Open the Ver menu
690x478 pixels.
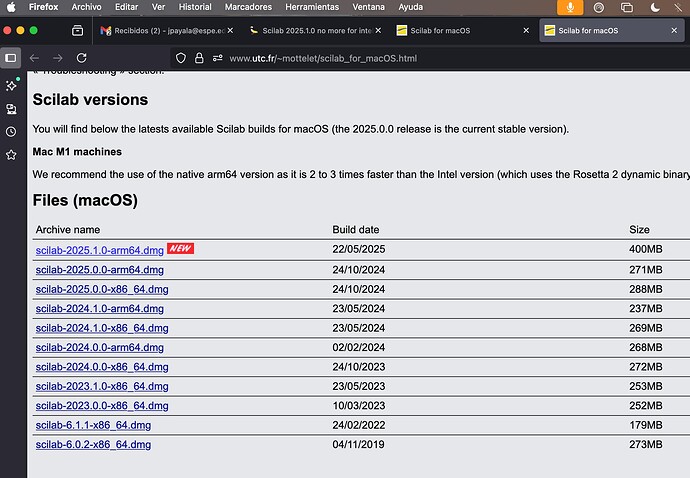(158, 7)
